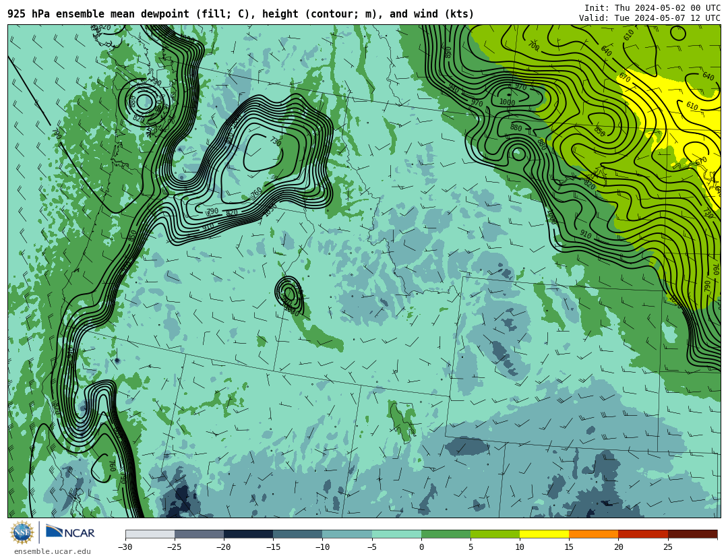Click the 15 to 20 orange swatch
Image resolution: width=728 pixels, height=560 pixels.
594,534
